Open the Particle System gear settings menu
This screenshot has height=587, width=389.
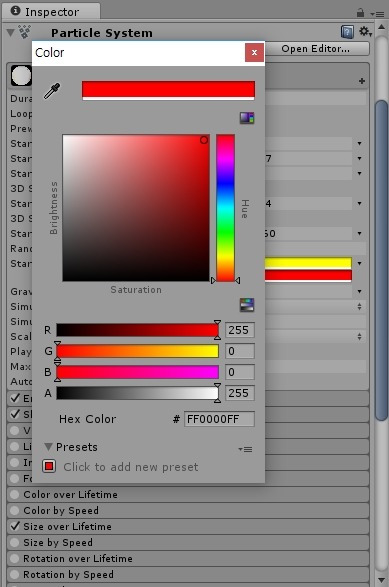click(x=365, y=31)
